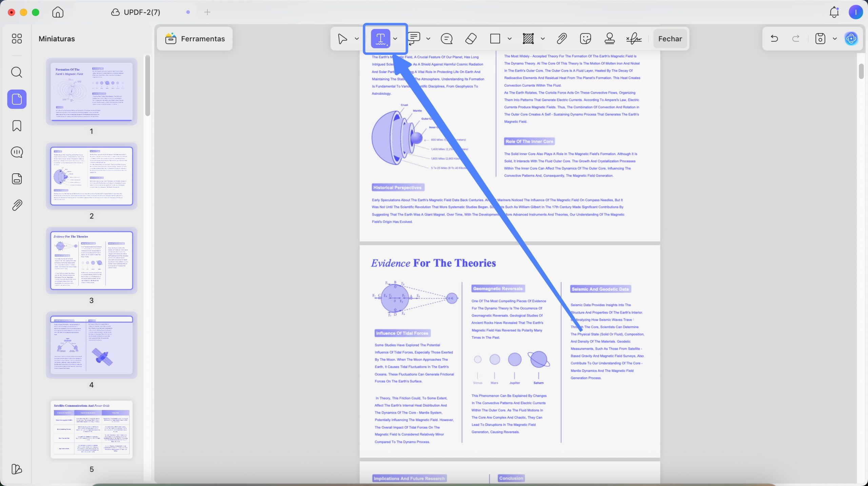Open the form fields panel icon

click(17, 179)
